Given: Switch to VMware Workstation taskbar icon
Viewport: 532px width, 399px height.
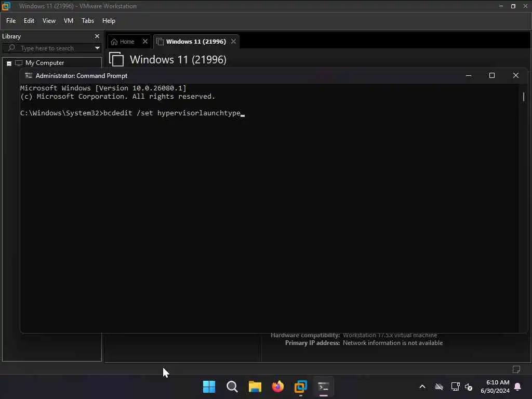Looking at the screenshot, I should pos(301,387).
